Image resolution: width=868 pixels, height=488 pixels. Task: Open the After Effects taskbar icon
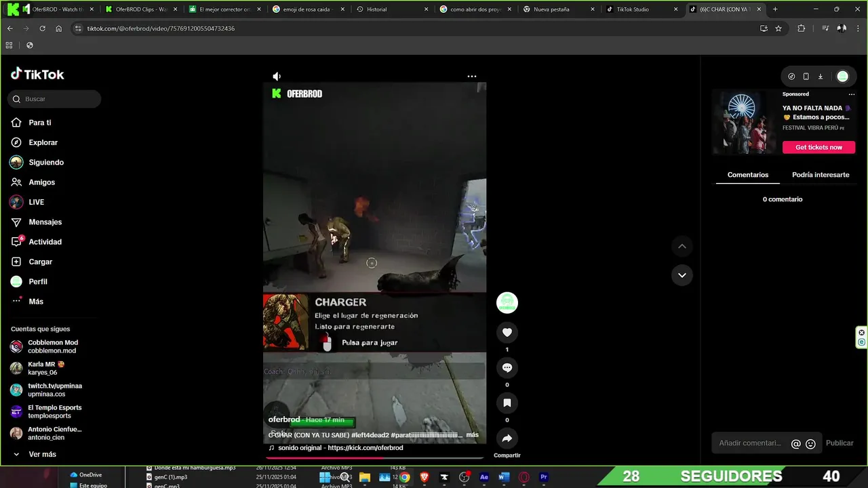click(484, 477)
